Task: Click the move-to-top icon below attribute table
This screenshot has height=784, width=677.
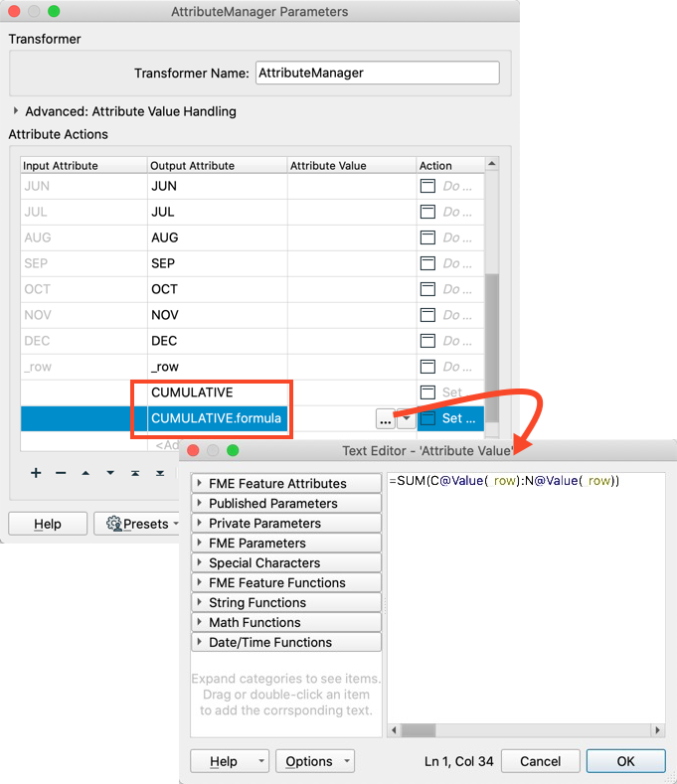Action: click(x=135, y=473)
